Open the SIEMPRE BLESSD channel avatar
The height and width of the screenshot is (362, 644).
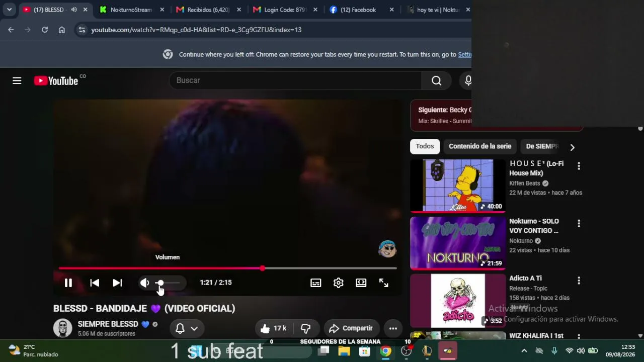pyautogui.click(x=63, y=328)
